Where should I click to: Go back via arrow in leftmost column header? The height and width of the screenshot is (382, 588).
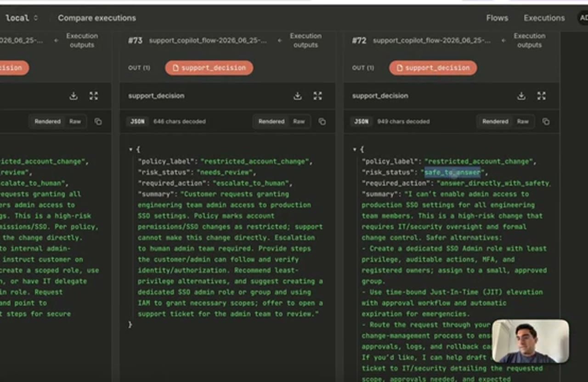pyautogui.click(x=56, y=40)
